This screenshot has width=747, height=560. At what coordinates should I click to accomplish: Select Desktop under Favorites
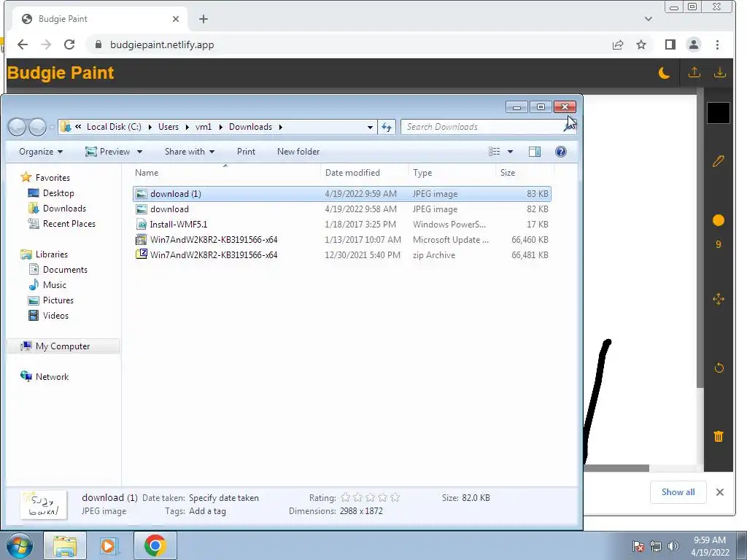point(58,192)
